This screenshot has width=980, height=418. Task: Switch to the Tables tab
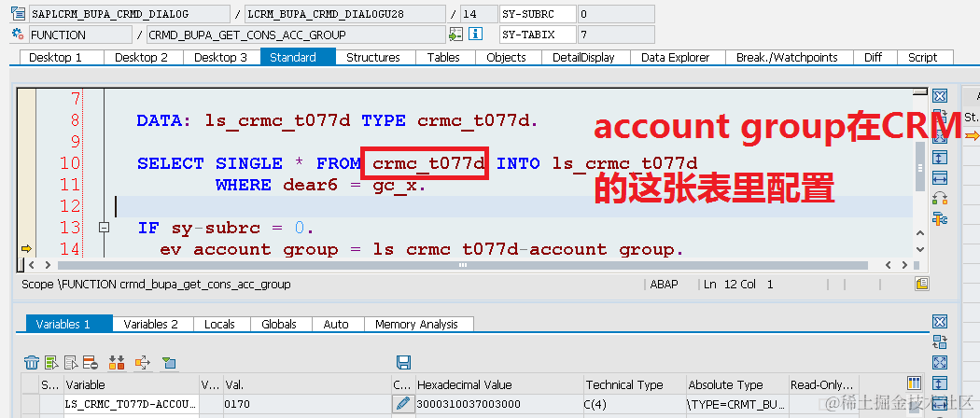[x=443, y=58]
